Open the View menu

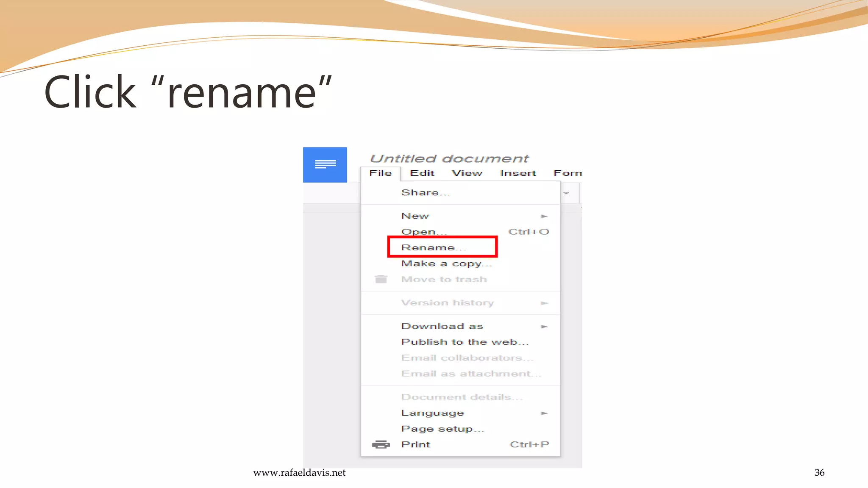(x=467, y=173)
